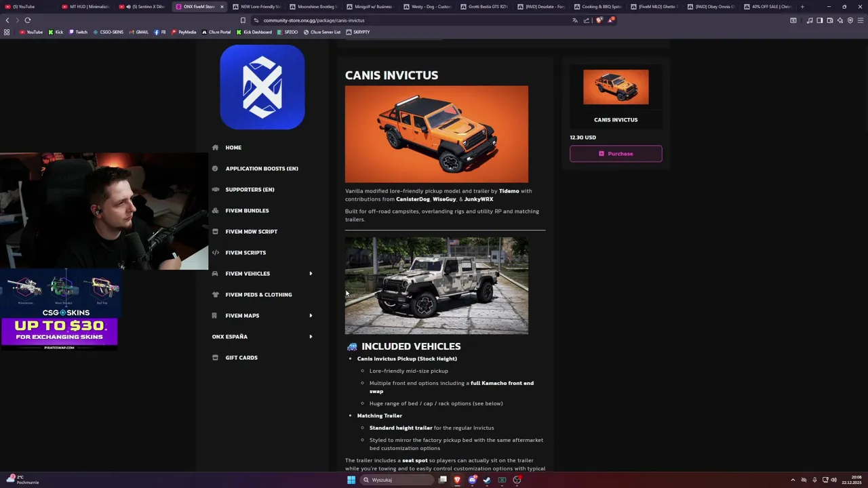The height and width of the screenshot is (488, 868).
Task: Click the shirt icon beside FiveM Peds & Clothing
Action: tap(215, 294)
